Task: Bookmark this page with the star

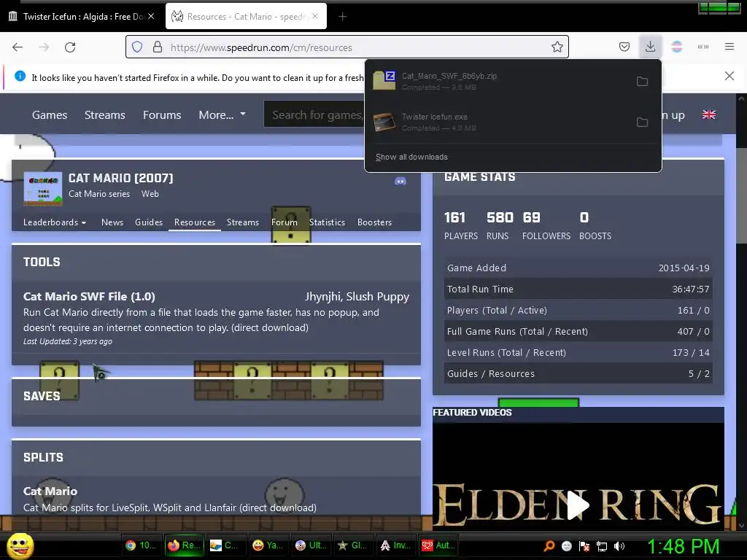Action: point(557,47)
